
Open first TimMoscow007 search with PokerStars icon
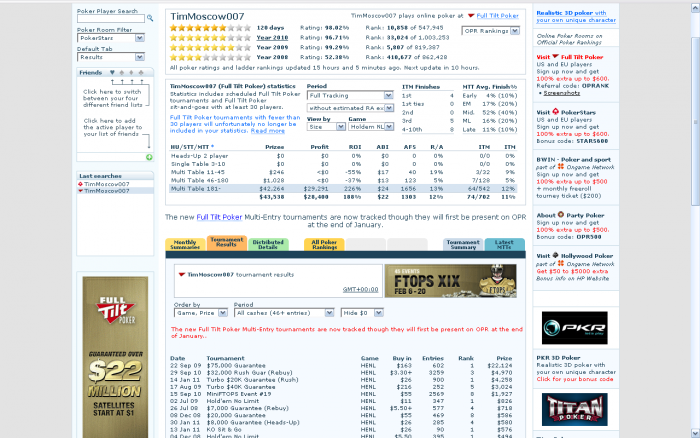(104, 184)
